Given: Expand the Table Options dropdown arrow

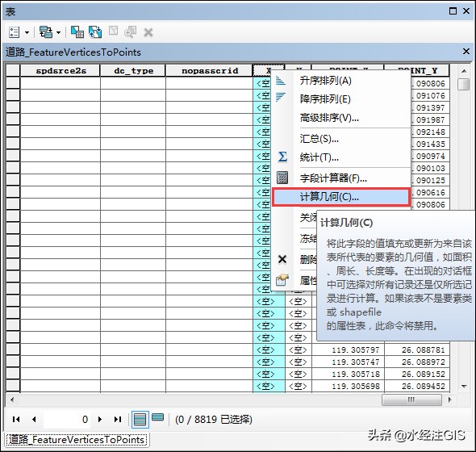Looking at the screenshot, I should tap(27, 32).
